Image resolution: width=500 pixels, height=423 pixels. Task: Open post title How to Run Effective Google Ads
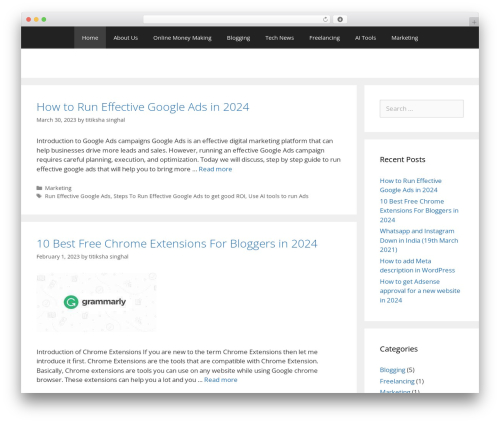(x=143, y=107)
